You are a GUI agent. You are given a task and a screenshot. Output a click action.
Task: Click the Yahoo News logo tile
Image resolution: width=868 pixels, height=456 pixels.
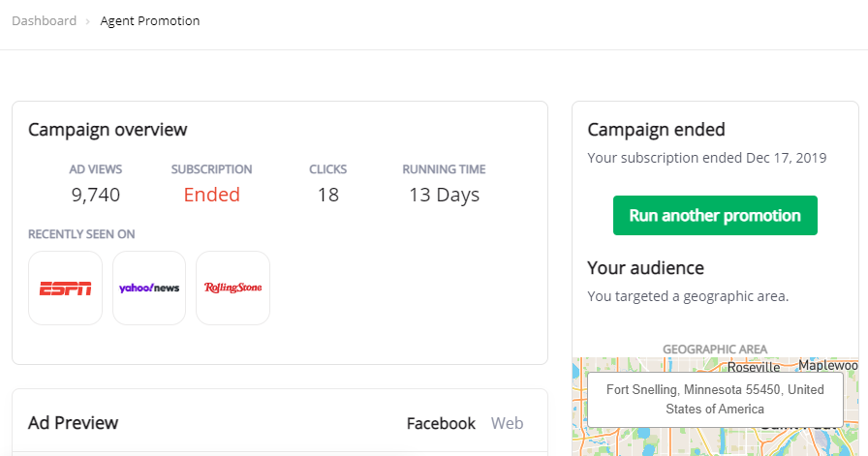(x=149, y=288)
